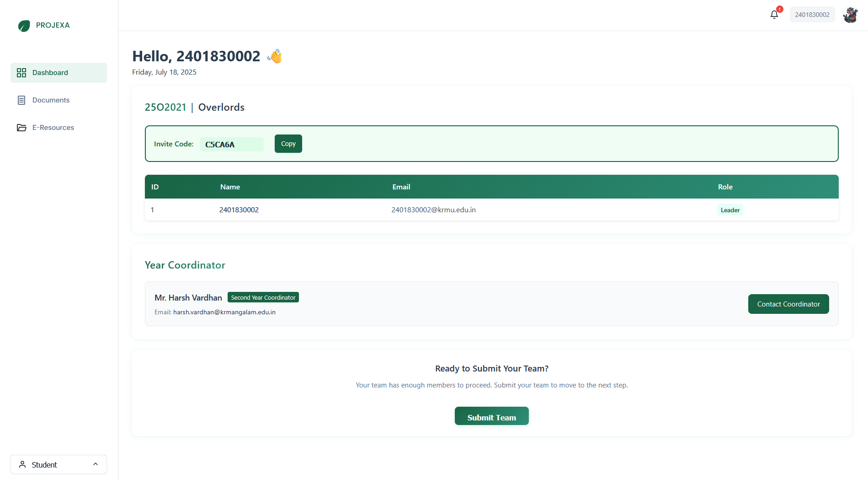868x479 pixels.
Task: Click the Dashboard grid icon in sidebar
Action: pos(21,73)
